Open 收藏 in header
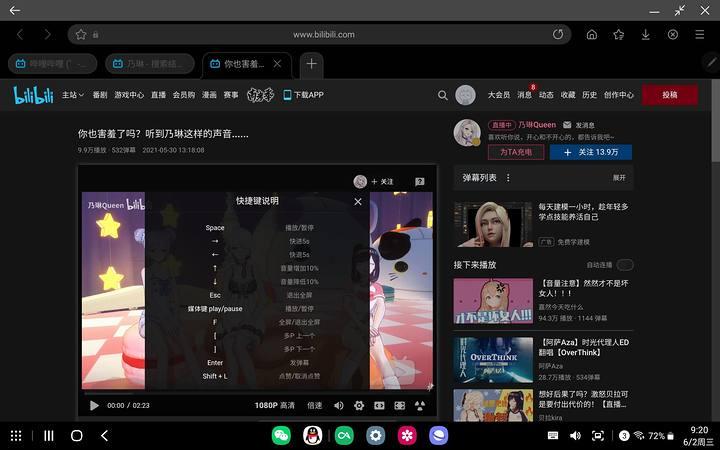 tap(568, 95)
